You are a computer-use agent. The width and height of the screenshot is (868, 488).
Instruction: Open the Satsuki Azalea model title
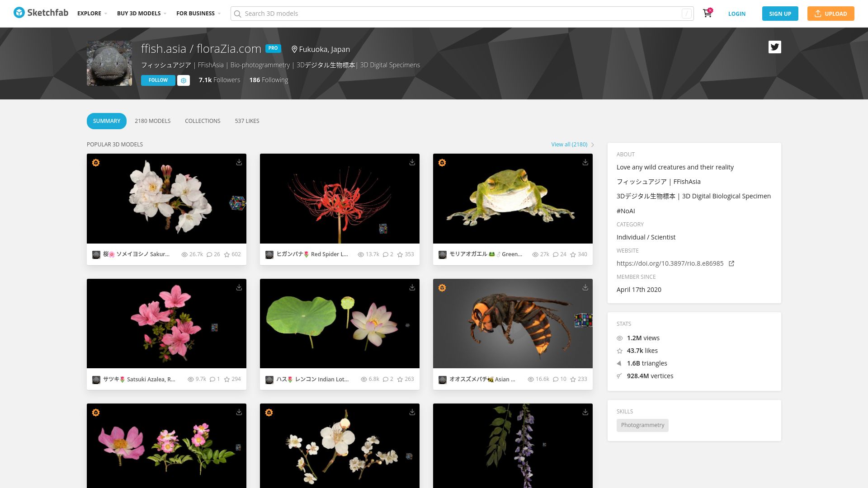139,380
